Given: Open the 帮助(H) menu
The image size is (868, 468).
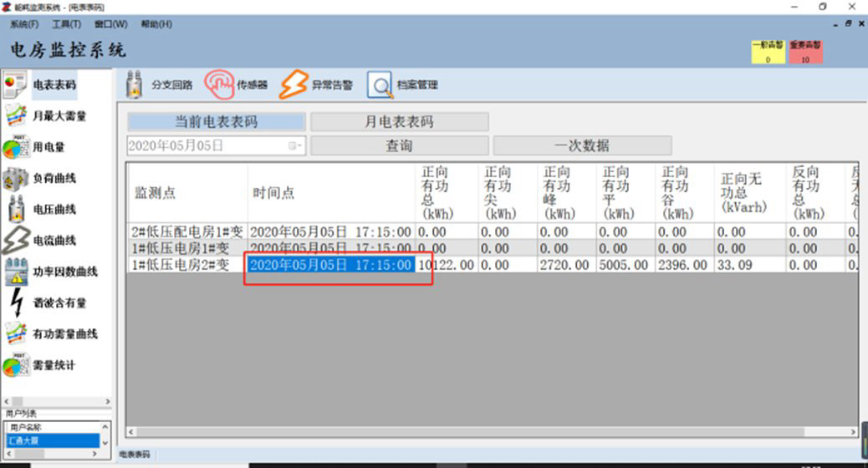Looking at the screenshot, I should (x=156, y=24).
